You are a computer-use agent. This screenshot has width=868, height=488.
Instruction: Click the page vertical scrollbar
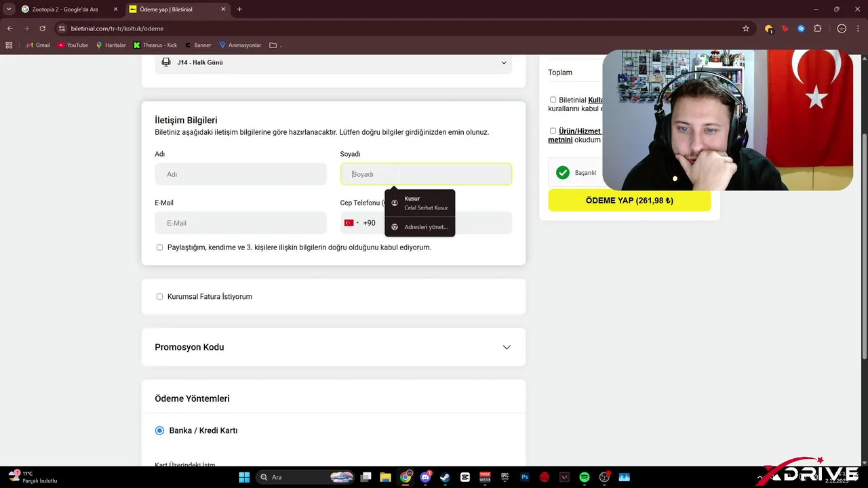pos(864,247)
